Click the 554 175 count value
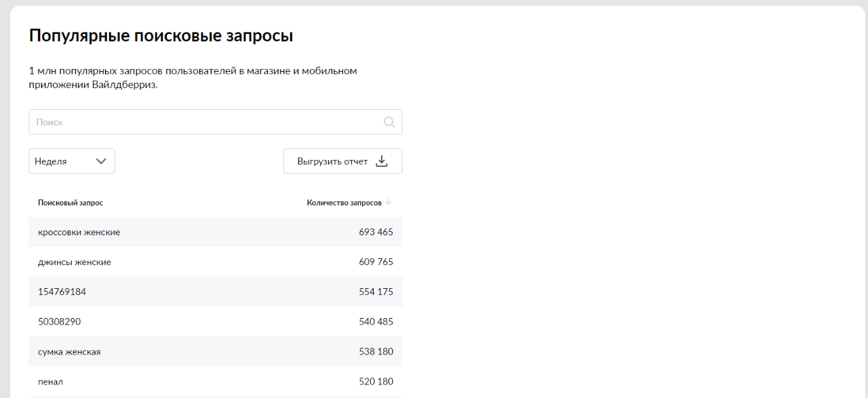 pyautogui.click(x=376, y=292)
